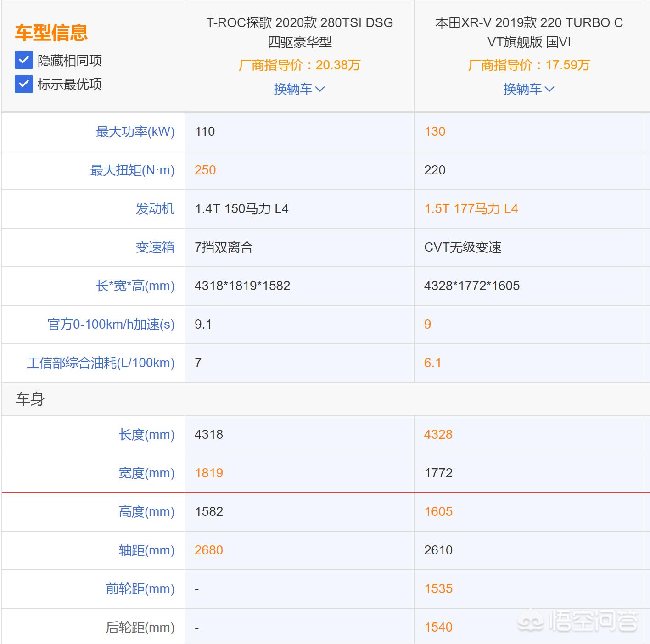650x644 pixels.
Task: Select the 1605 height value
Action: click(438, 512)
